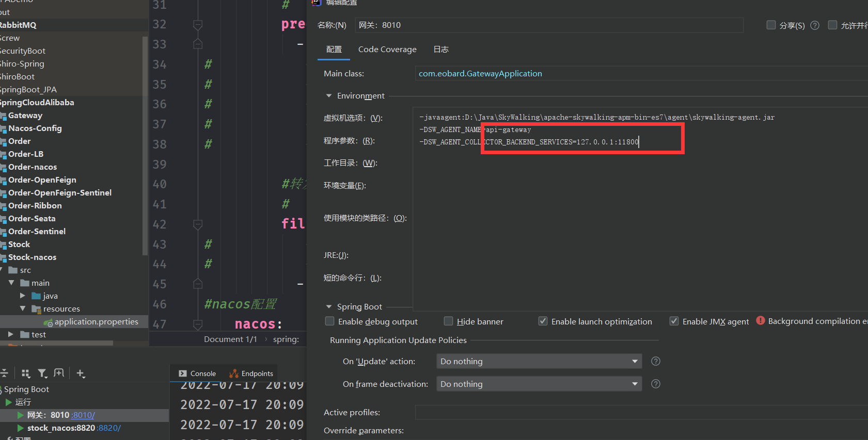
Task: Click the Filter funnel icon in Services
Action: 42,373
